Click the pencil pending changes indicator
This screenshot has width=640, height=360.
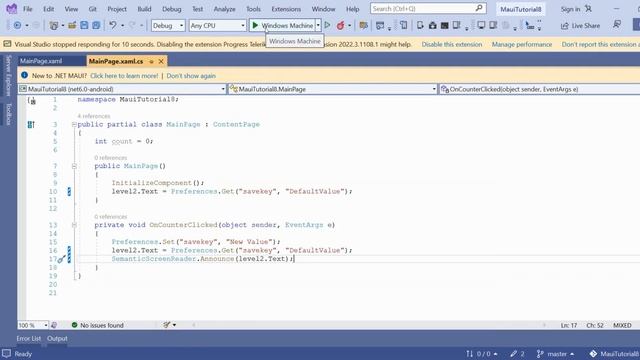(517, 353)
